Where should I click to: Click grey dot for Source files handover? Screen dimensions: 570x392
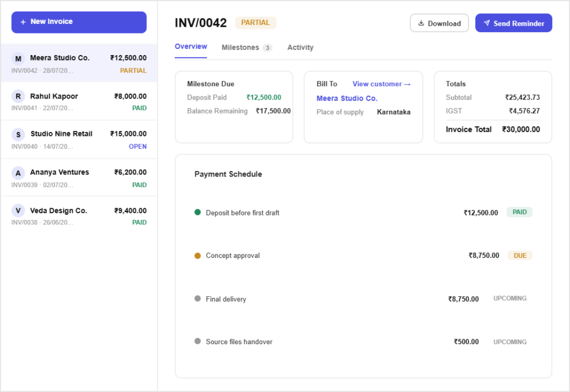(198, 341)
